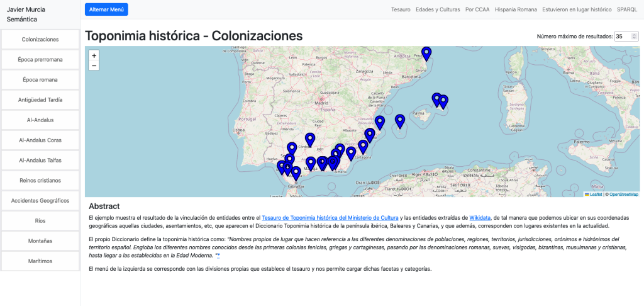Open the Época romana category
This screenshot has width=644, height=306.
pyautogui.click(x=40, y=80)
